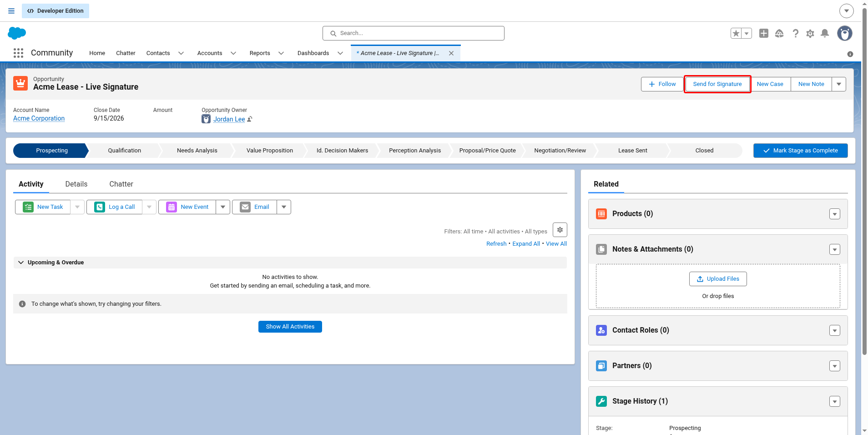
Task: Select the Qualification stage in path
Action: pyautogui.click(x=124, y=151)
